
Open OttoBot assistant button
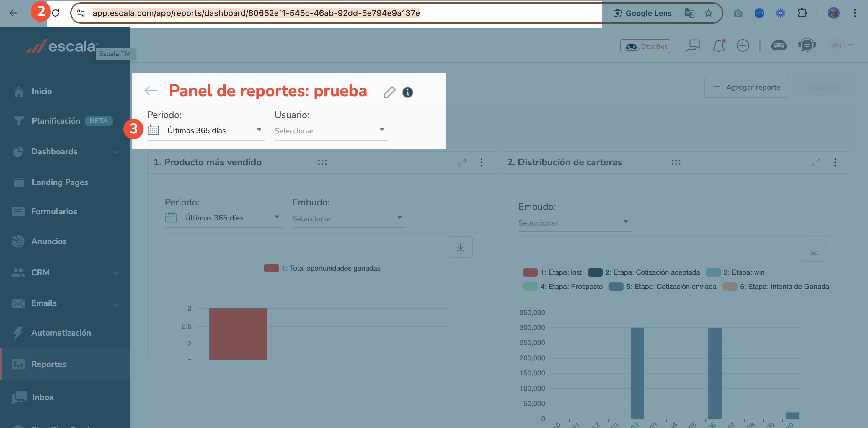click(x=645, y=46)
